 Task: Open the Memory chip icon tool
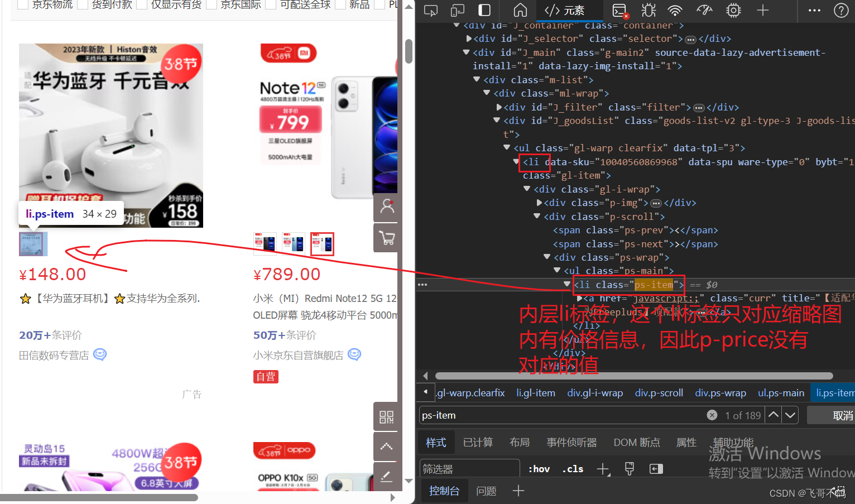pos(733,10)
